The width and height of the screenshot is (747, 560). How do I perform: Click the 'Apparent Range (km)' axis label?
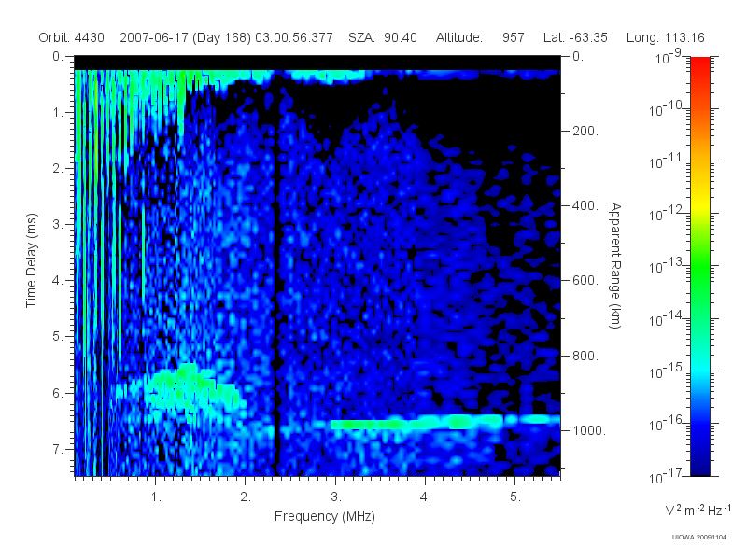click(615, 265)
